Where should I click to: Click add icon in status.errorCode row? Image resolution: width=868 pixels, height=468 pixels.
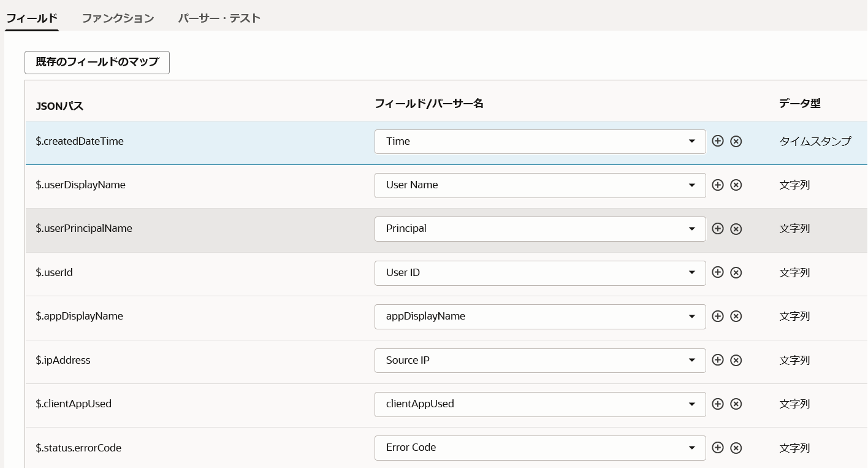[x=718, y=447]
